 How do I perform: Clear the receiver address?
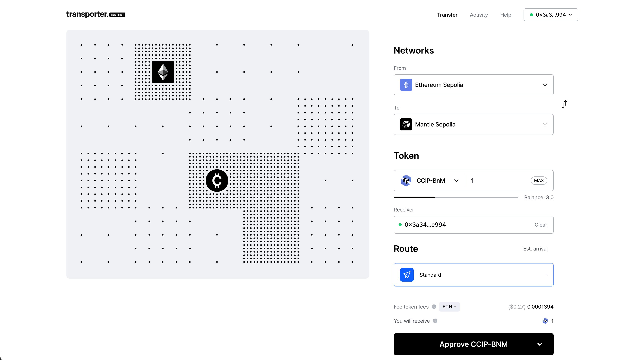pos(541,225)
